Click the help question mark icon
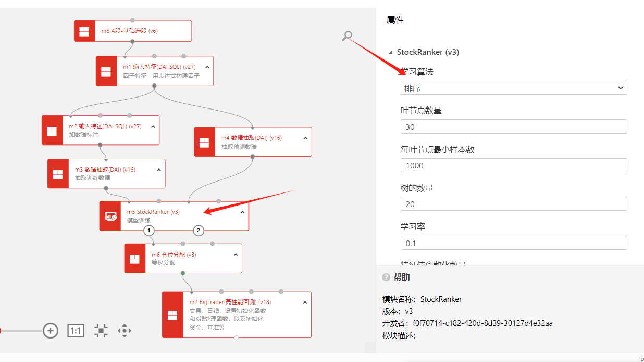 tap(386, 277)
